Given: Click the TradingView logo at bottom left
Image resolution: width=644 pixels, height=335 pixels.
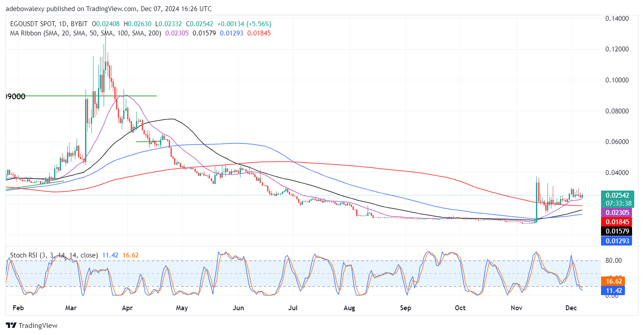Looking at the screenshot, I should tap(31, 326).
